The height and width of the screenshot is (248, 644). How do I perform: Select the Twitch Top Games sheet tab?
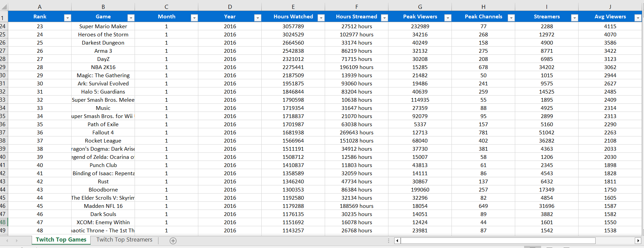tap(61, 240)
